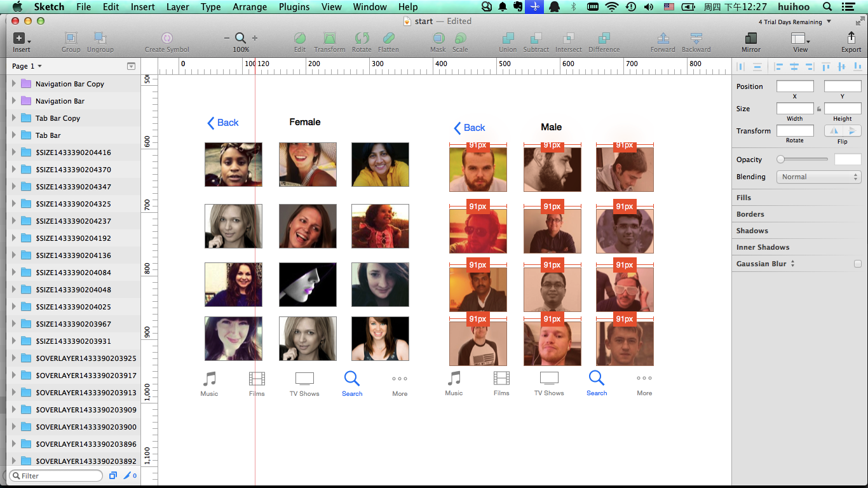868x488 pixels.
Task: Click the layer Filter search field
Action: (56, 476)
